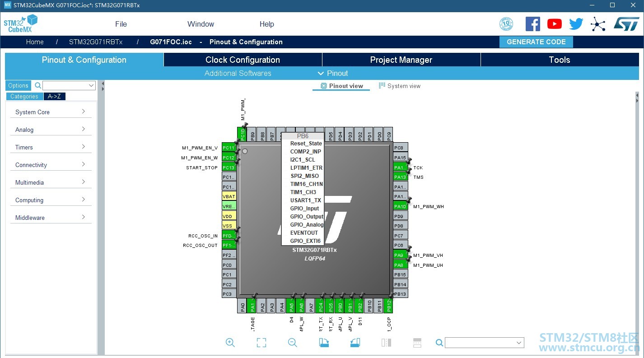Zoom in on the chip pinout

pos(230,343)
